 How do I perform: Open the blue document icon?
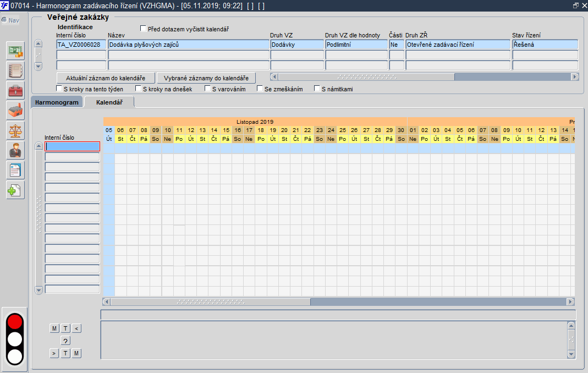pos(15,171)
